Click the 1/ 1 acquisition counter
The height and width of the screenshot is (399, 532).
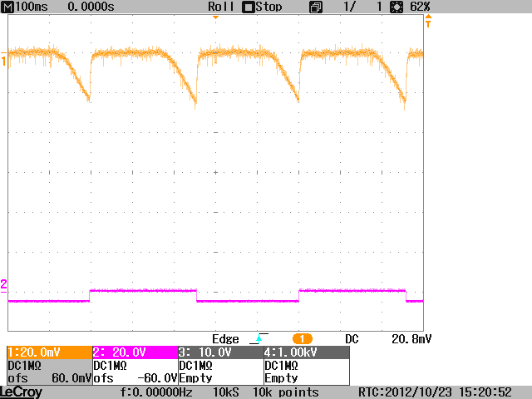click(x=362, y=7)
